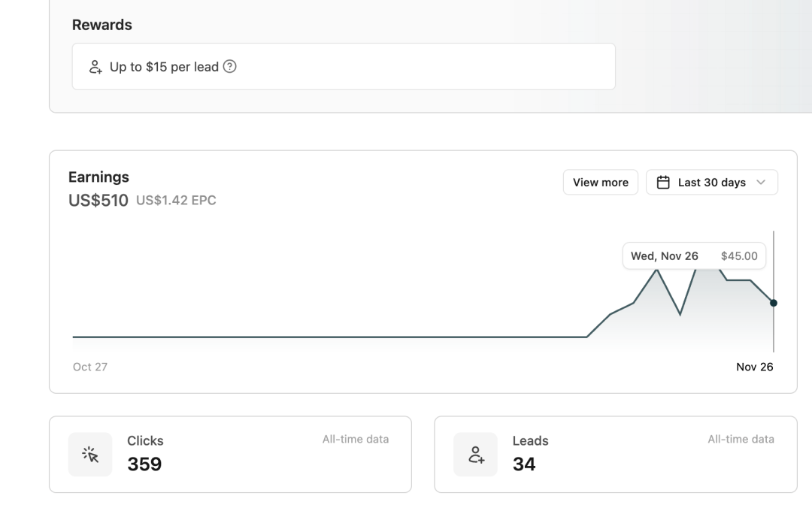Expand the Last 30 days chevron
Viewport: 812px width, 517px height.
[761, 182]
